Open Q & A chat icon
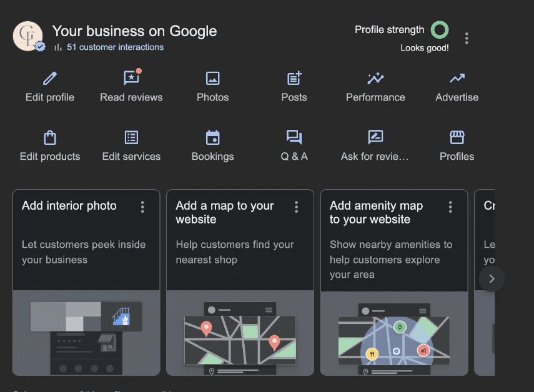534x392 pixels. pos(294,137)
